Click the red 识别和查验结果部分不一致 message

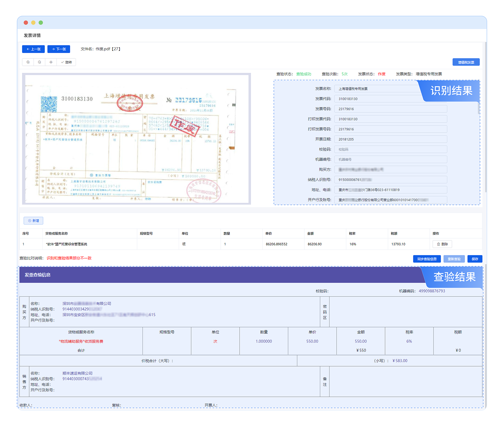point(69,258)
